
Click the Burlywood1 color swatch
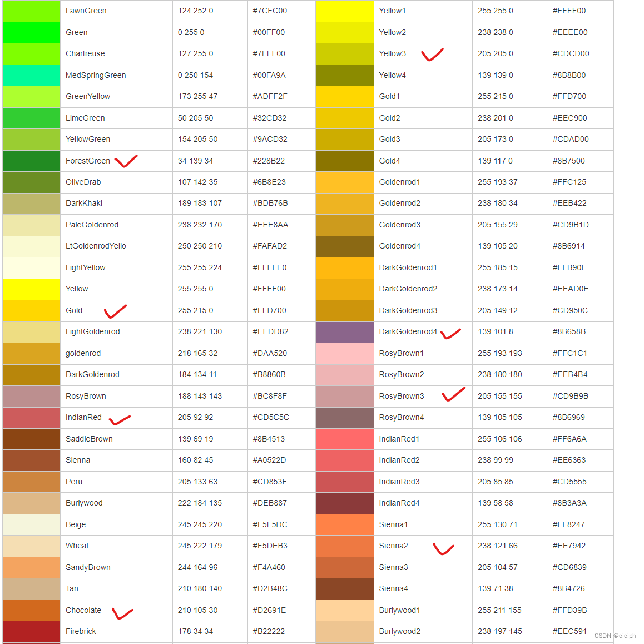(345, 610)
